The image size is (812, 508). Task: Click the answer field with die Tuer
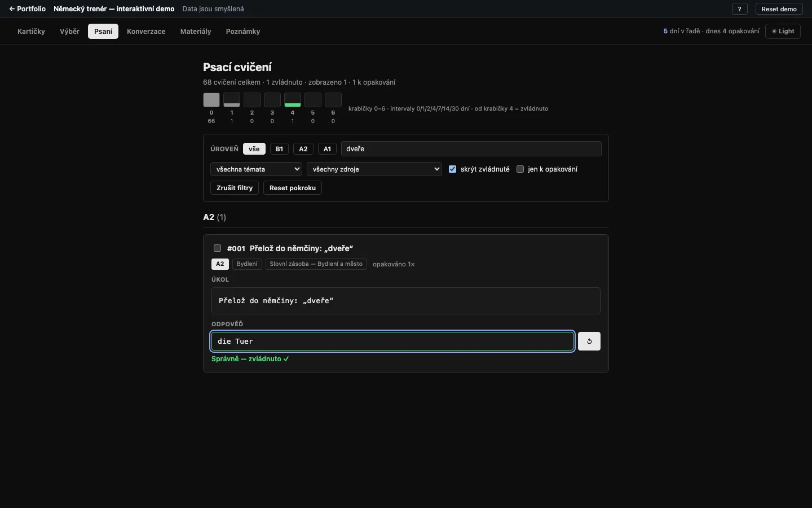392,341
